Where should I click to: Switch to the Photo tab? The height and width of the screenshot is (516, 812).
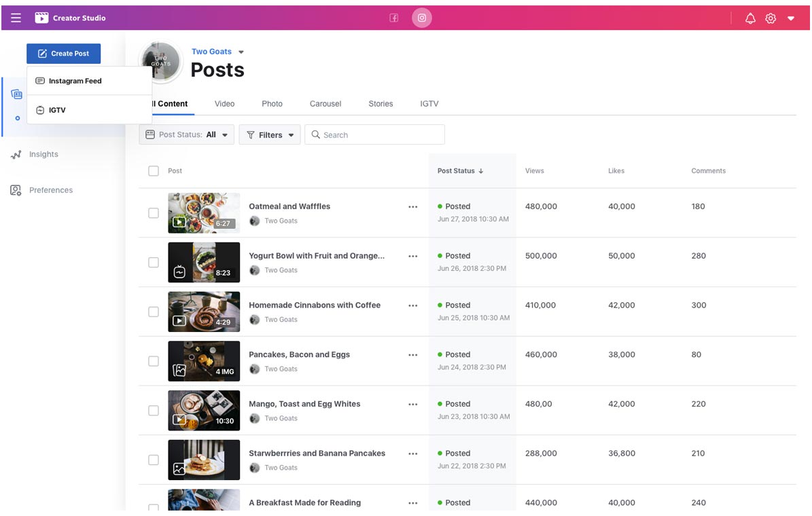coord(272,103)
